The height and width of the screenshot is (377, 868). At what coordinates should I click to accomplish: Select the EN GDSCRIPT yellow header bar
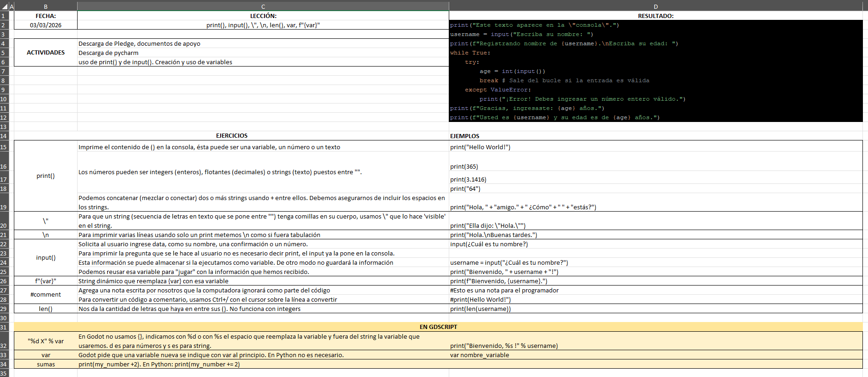[x=438, y=327]
